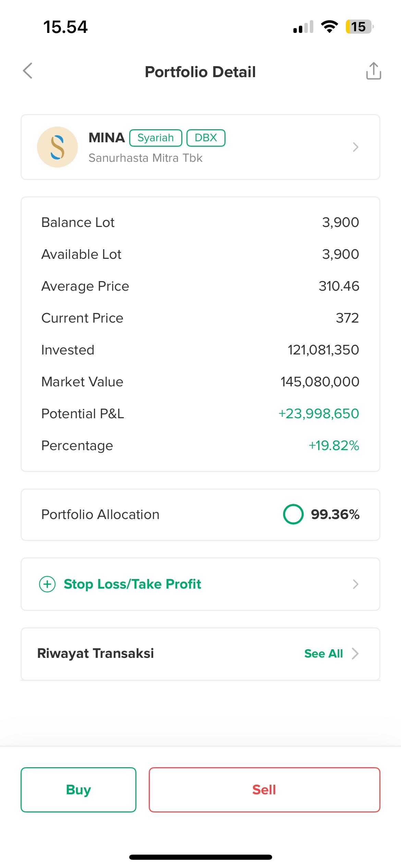Select the DBX tag

tap(206, 138)
